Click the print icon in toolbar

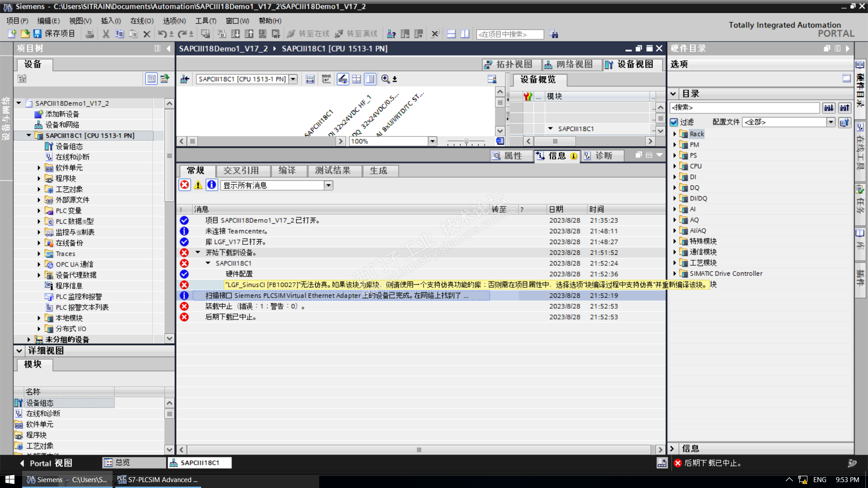tap(90, 34)
